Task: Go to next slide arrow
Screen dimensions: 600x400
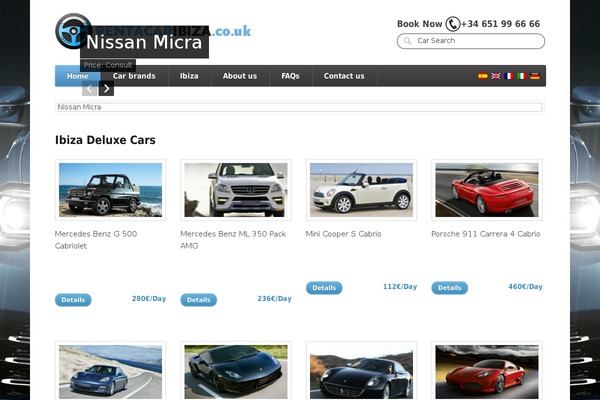Action: coord(106,89)
